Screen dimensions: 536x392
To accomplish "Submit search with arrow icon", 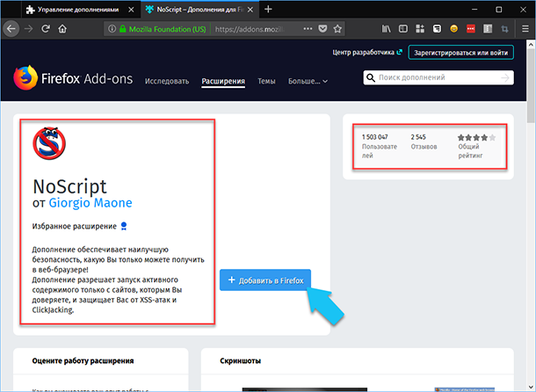I will pyautogui.click(x=505, y=78).
